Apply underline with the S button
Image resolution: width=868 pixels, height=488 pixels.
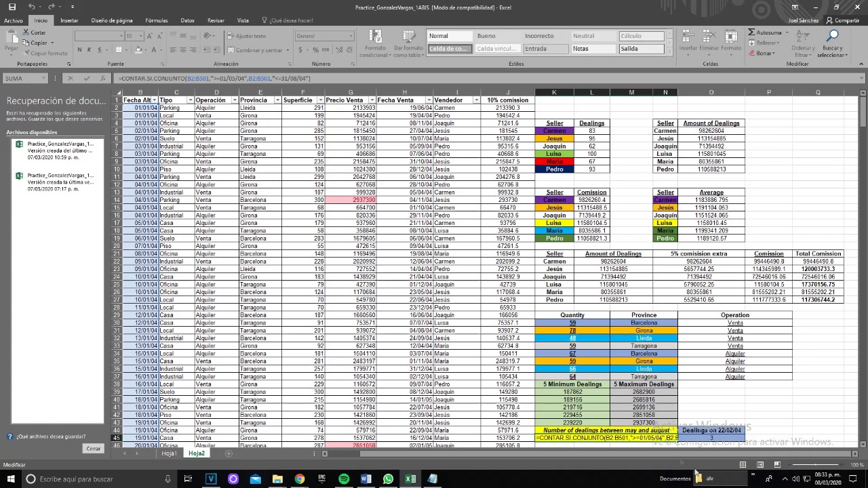click(x=99, y=50)
